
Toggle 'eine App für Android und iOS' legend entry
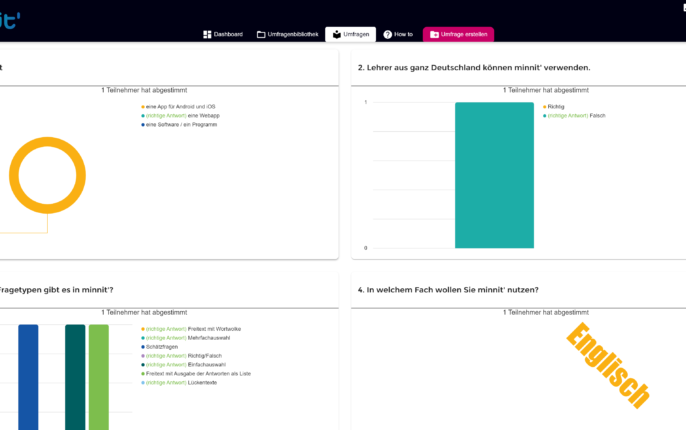180,106
